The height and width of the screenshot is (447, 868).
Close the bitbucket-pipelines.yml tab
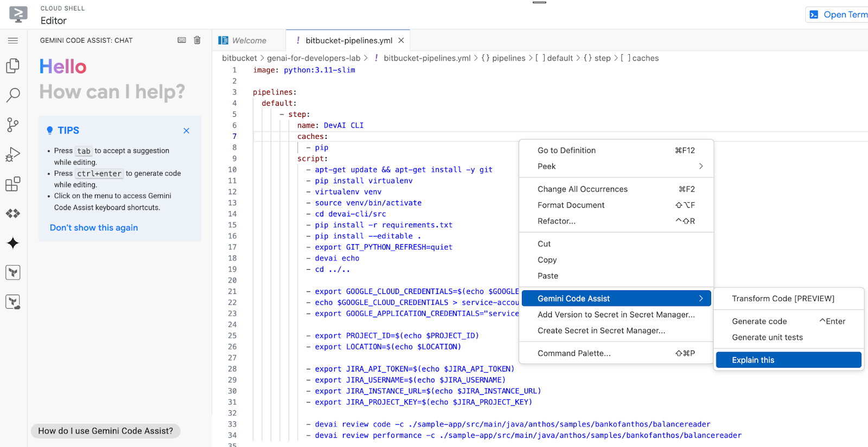pos(401,41)
